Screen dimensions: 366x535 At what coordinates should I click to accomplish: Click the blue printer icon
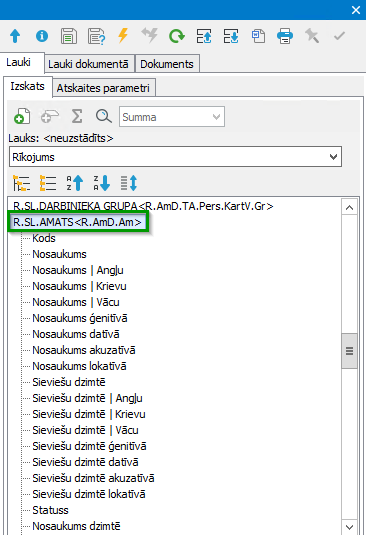pos(285,36)
